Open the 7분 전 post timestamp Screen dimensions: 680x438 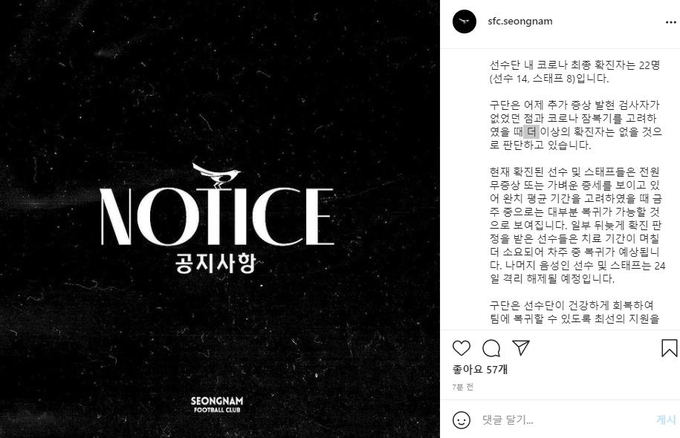(463, 387)
